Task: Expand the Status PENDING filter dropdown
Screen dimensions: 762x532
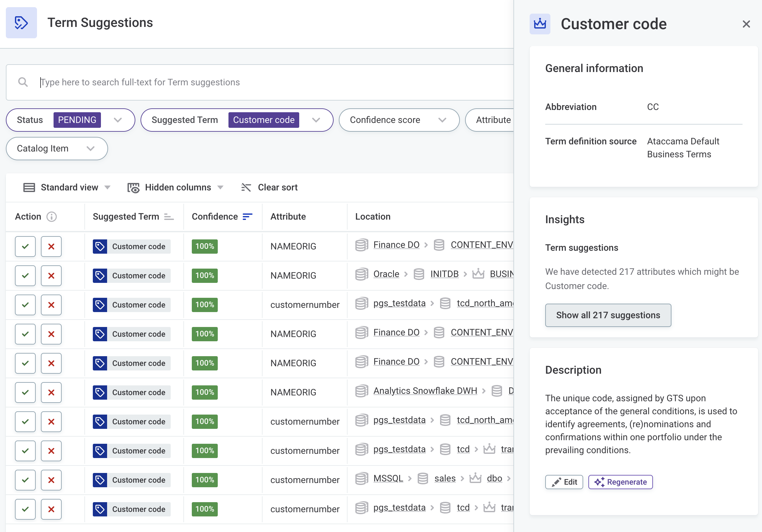Action: [118, 120]
